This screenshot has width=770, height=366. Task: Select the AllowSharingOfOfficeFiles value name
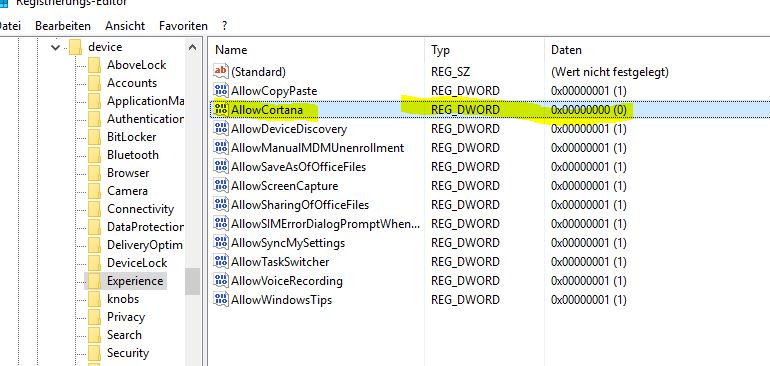[x=300, y=205]
